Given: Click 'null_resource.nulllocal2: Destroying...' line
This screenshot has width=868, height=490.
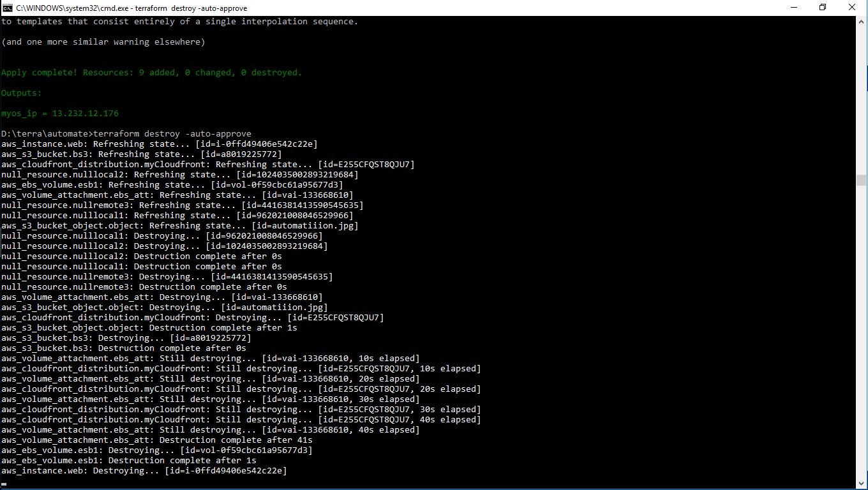Looking at the screenshot, I should [165, 246].
